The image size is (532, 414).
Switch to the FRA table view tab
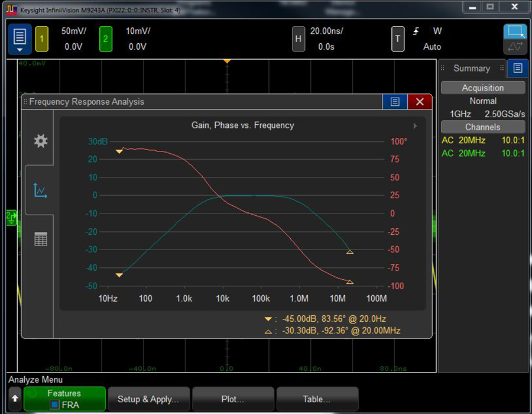point(40,239)
